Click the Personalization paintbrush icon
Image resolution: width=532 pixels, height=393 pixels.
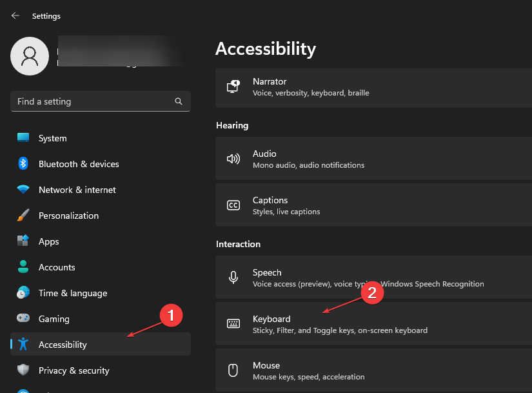(x=23, y=216)
